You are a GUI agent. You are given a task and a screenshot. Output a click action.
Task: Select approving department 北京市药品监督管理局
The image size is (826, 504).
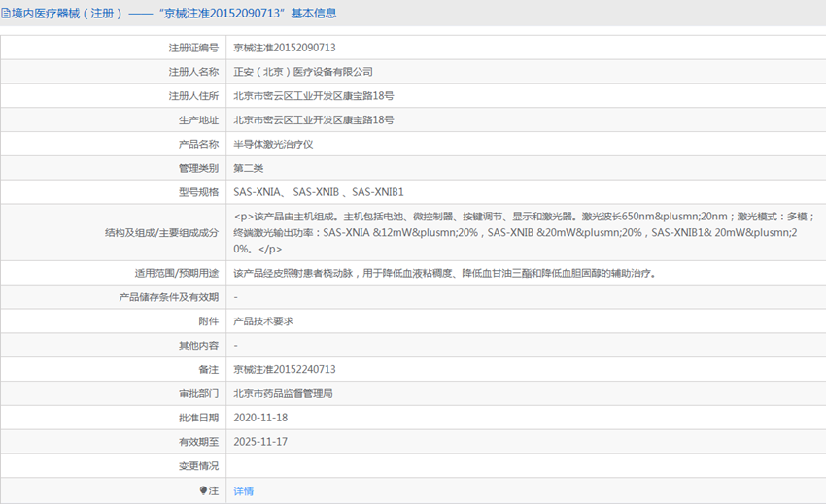[283, 394]
